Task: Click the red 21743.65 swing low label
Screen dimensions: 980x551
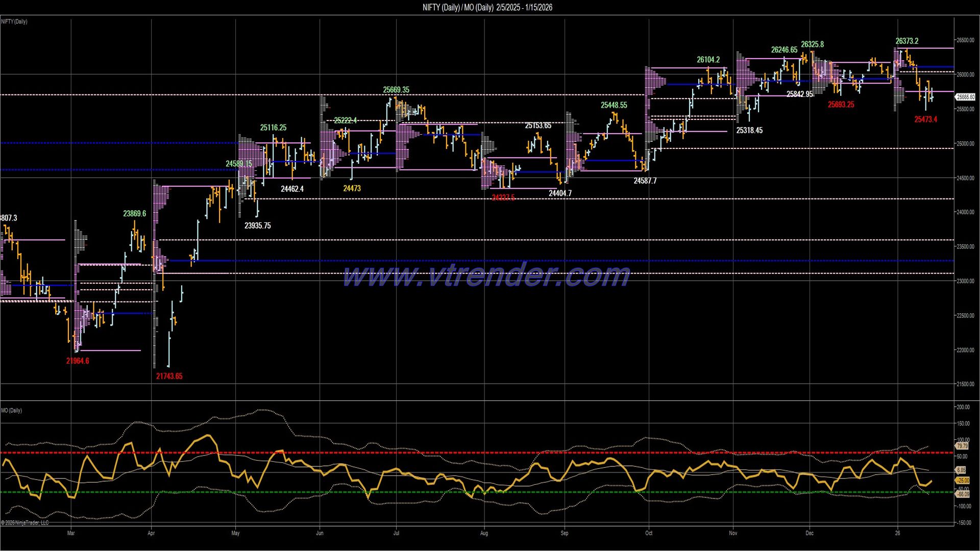Action: (x=169, y=376)
